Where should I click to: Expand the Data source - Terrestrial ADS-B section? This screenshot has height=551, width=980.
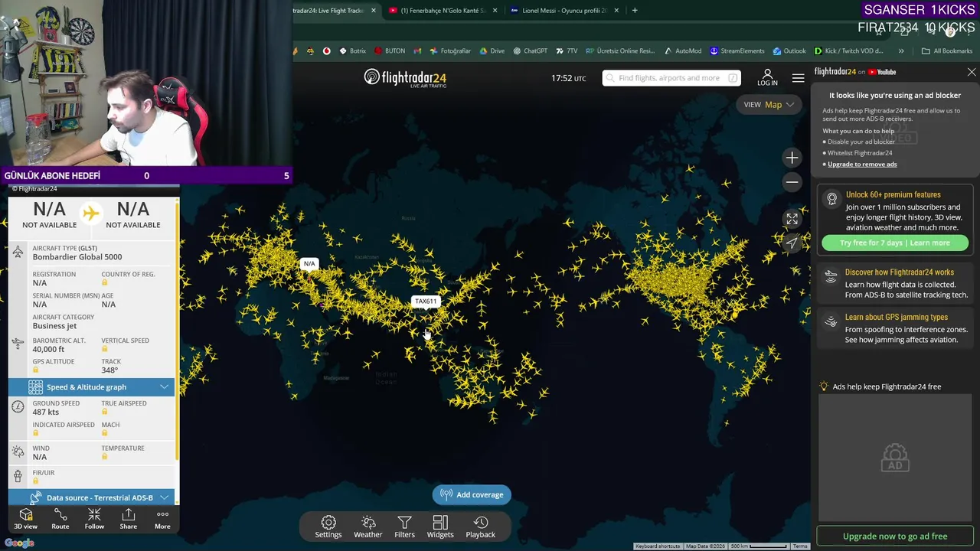(92, 497)
